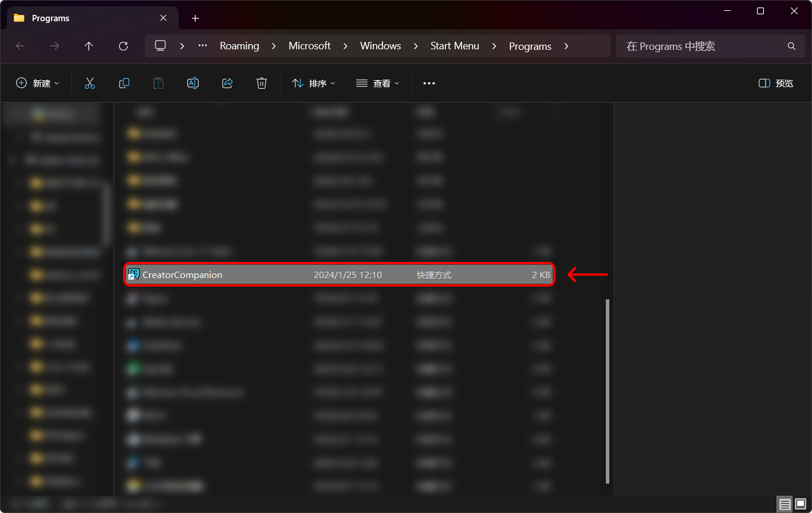Click Start Menu in the address path
Image resolution: width=812 pixels, height=513 pixels.
[455, 46]
